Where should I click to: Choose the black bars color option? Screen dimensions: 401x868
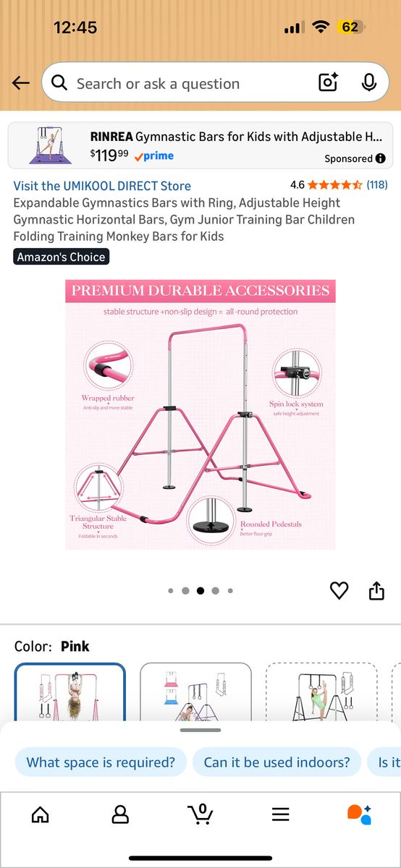click(x=321, y=692)
